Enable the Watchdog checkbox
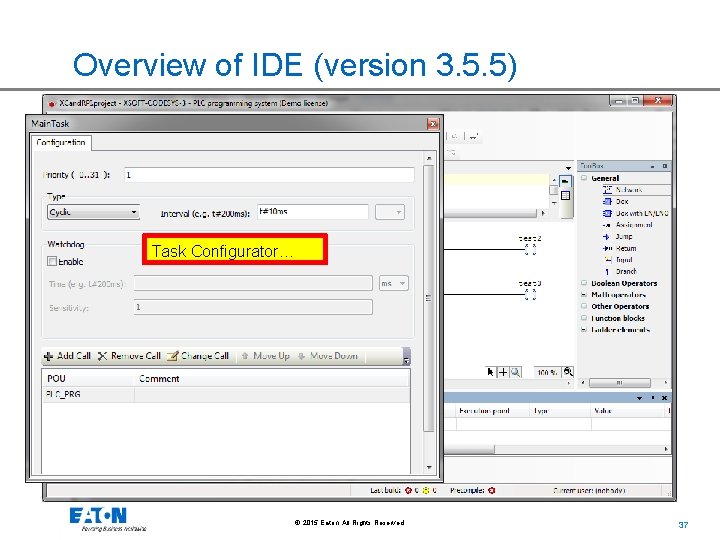Image resolution: width=720 pixels, height=540 pixels. point(52,261)
